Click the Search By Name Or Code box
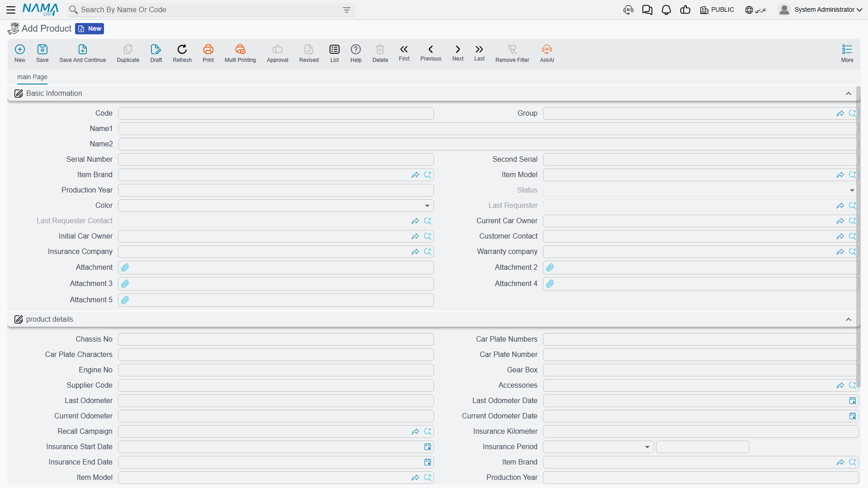Viewport: 868px width, 488px height. coord(211,10)
